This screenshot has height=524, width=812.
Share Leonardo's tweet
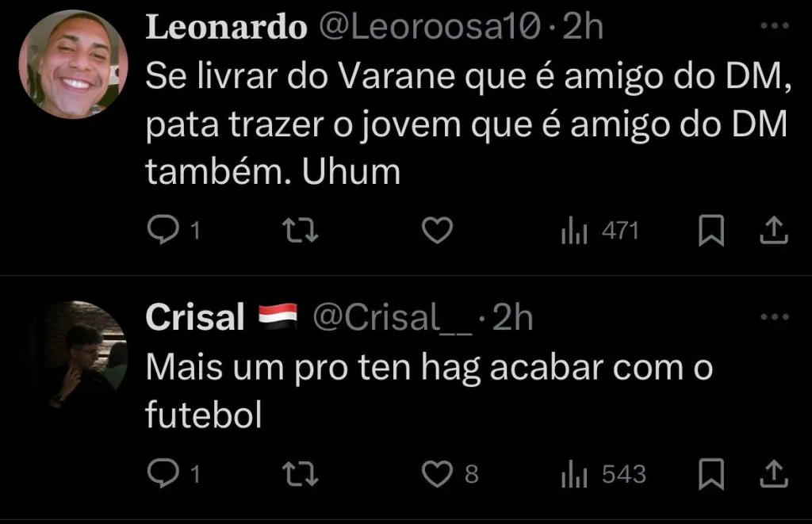(x=774, y=231)
